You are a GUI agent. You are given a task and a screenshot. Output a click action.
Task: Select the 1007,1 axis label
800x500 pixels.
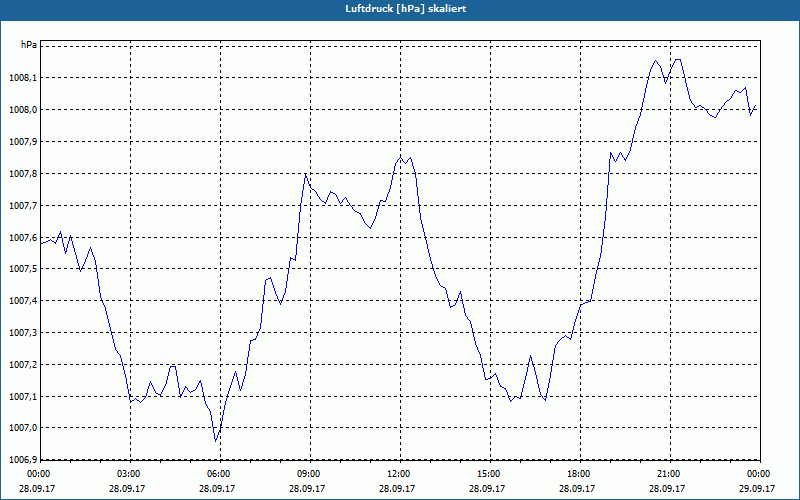tap(23, 396)
